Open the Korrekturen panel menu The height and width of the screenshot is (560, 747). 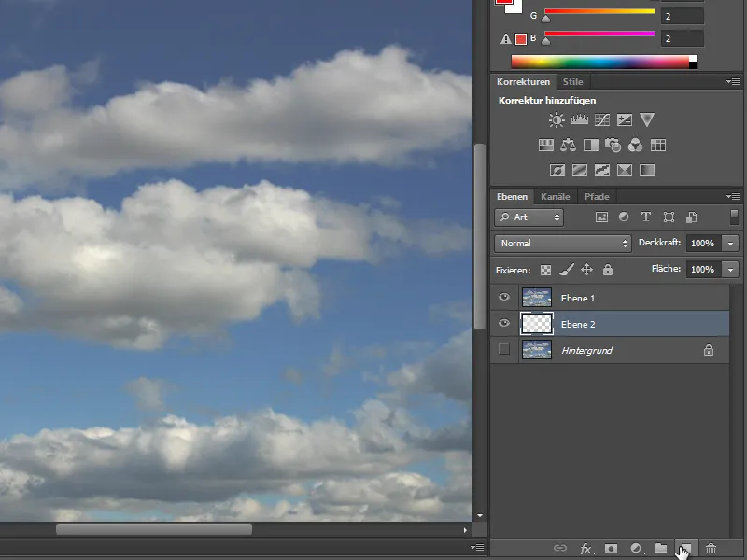[733, 82]
